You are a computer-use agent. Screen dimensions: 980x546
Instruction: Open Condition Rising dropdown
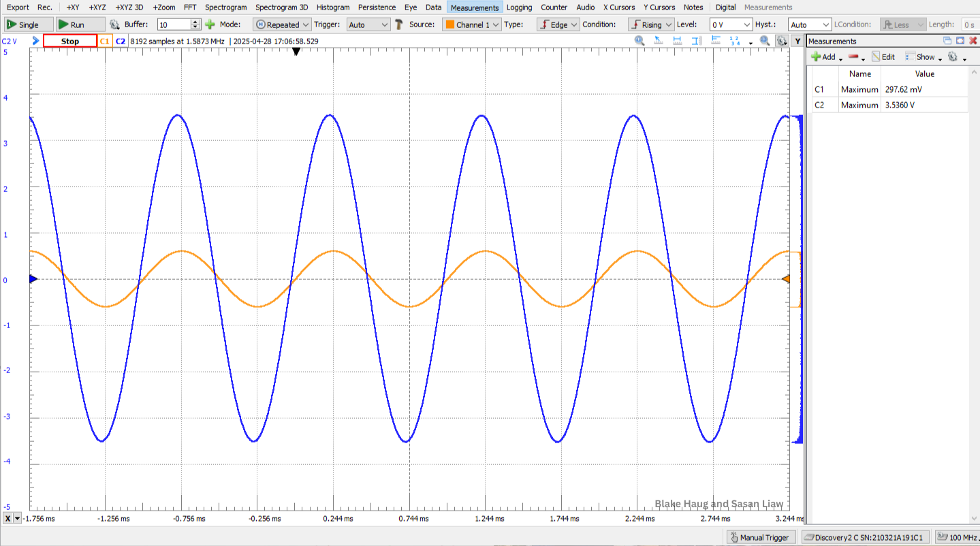tap(650, 25)
